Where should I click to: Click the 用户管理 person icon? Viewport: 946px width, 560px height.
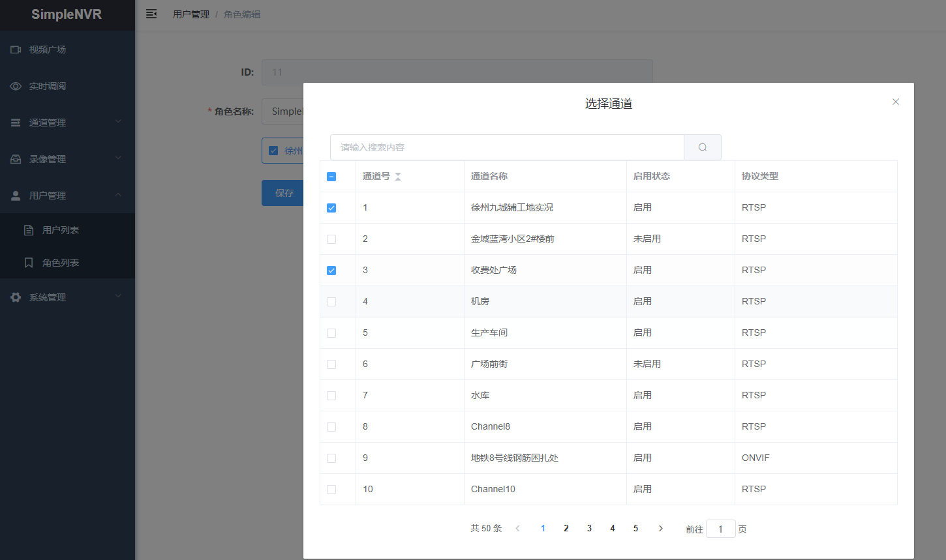tap(16, 196)
